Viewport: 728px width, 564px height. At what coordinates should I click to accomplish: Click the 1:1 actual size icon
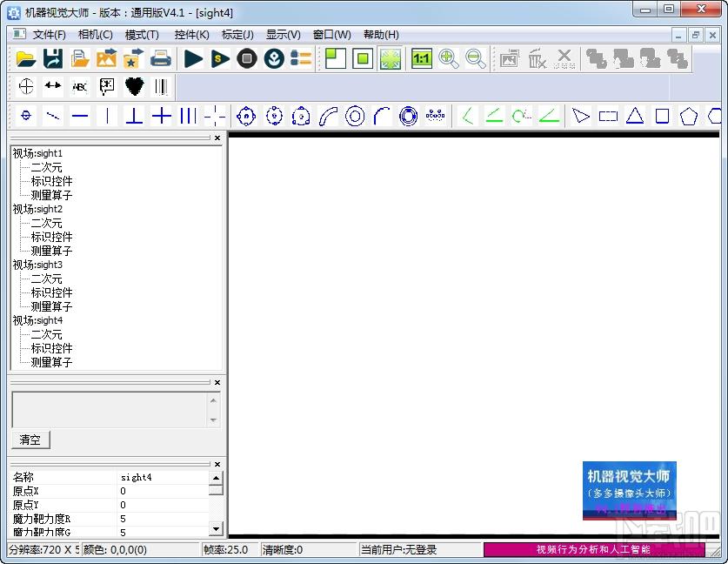422,59
